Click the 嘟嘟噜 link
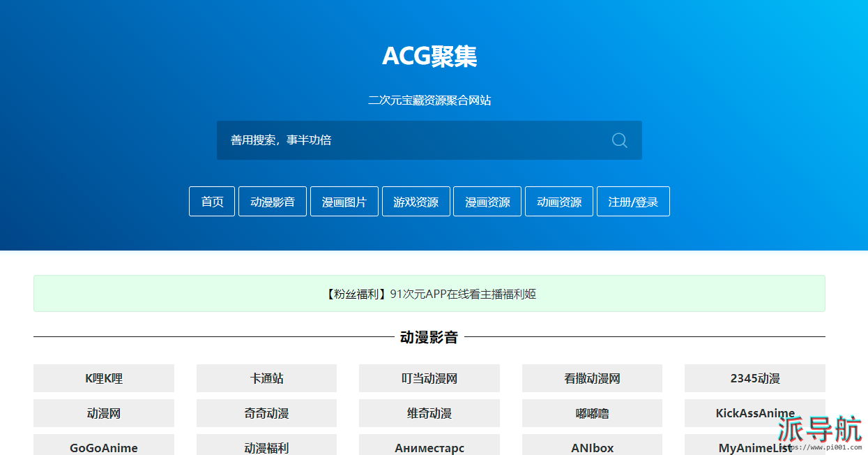 point(592,413)
